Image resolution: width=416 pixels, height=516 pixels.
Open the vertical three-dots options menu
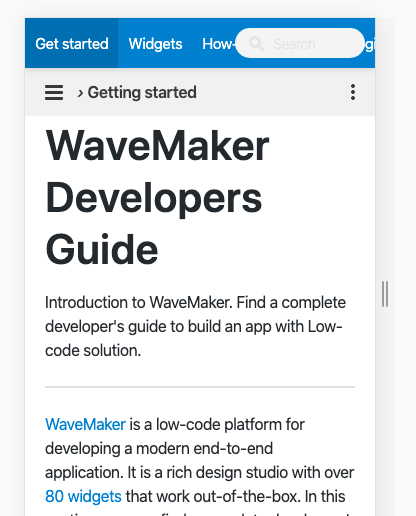[x=353, y=92]
